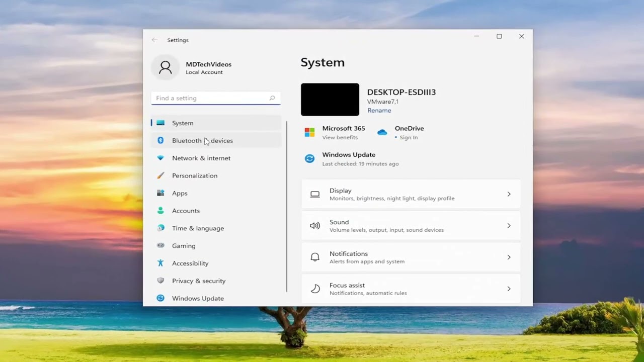Click the MDTechVideos account name
The height and width of the screenshot is (362, 644).
coord(209,64)
